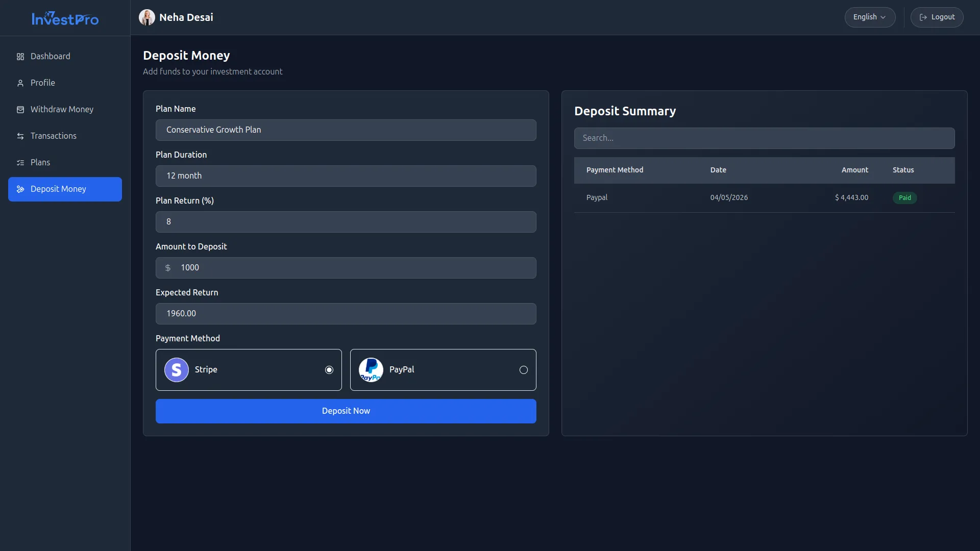Click the Neha Desai username text
980x551 pixels.
[186, 17]
